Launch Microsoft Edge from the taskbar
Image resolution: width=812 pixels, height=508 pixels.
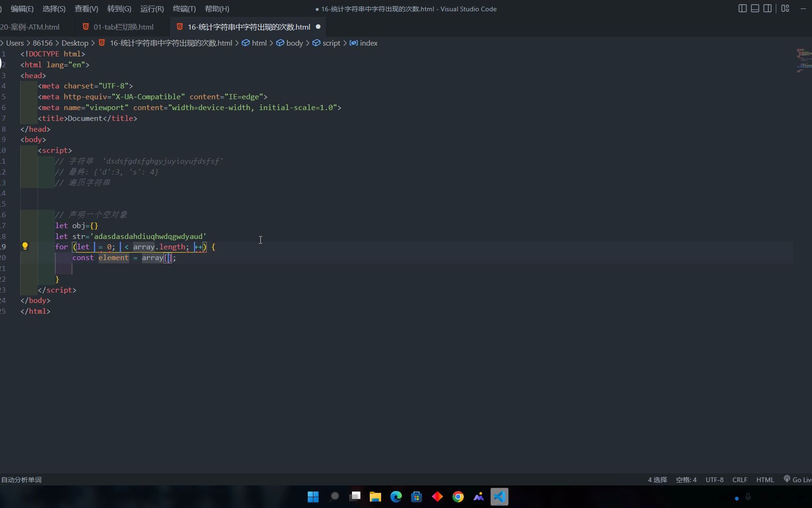pos(396,497)
